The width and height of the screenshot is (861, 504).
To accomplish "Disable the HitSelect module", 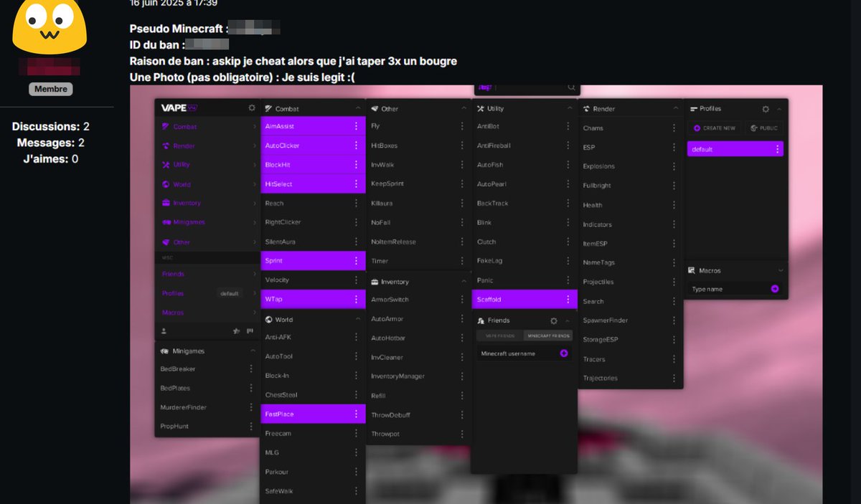I will (313, 184).
